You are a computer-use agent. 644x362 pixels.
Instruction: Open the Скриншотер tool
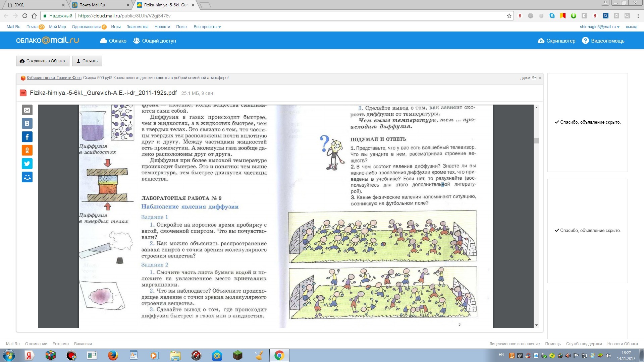tap(556, 41)
